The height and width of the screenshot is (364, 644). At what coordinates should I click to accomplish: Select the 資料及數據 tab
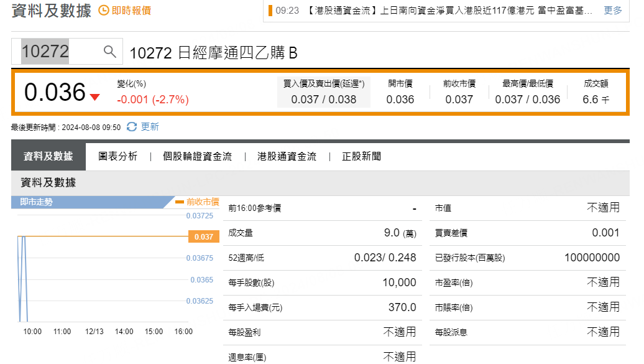[48, 156]
